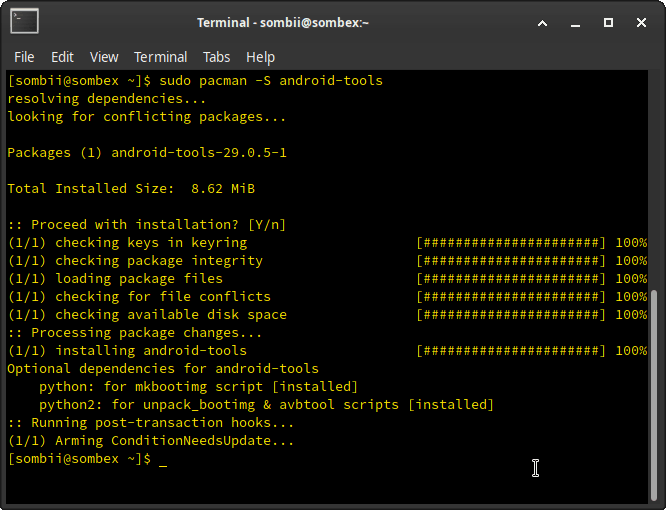
Task: Open the Tabs menu
Action: click(x=216, y=57)
